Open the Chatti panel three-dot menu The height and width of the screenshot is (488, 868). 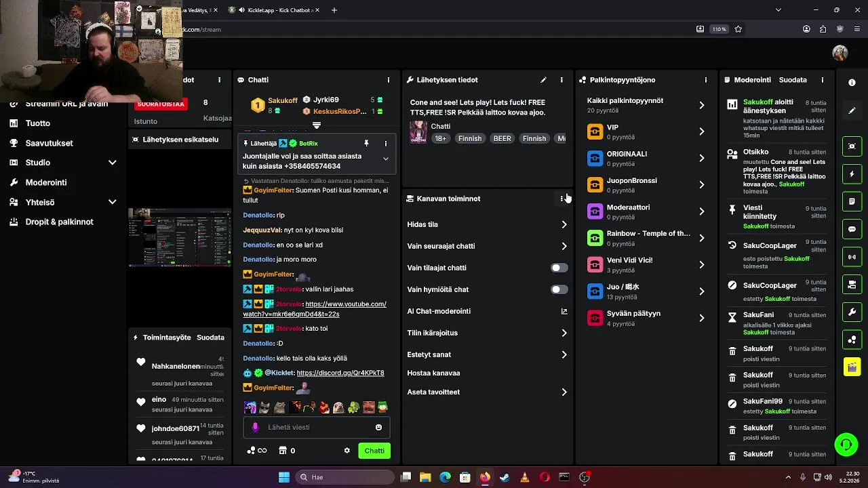(x=389, y=80)
